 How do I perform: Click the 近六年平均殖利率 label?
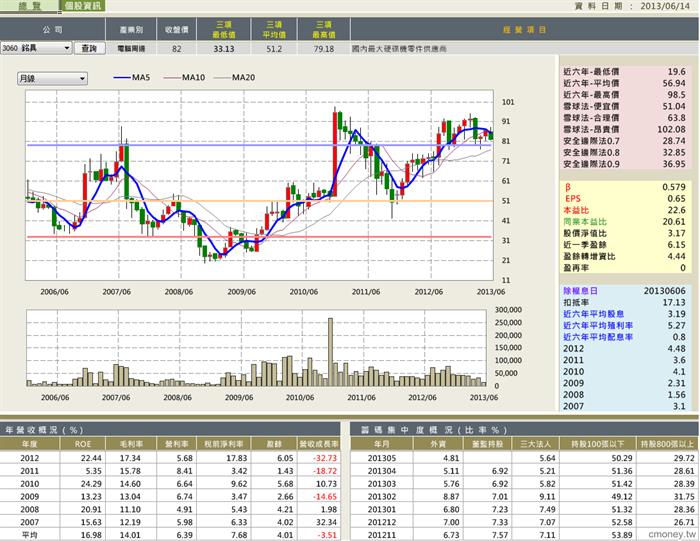[598, 326]
